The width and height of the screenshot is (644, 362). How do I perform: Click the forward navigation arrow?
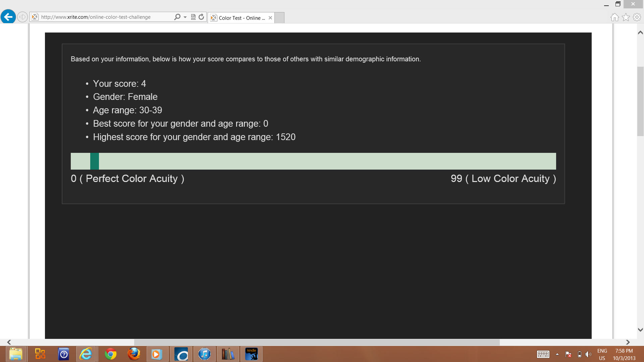(22, 17)
